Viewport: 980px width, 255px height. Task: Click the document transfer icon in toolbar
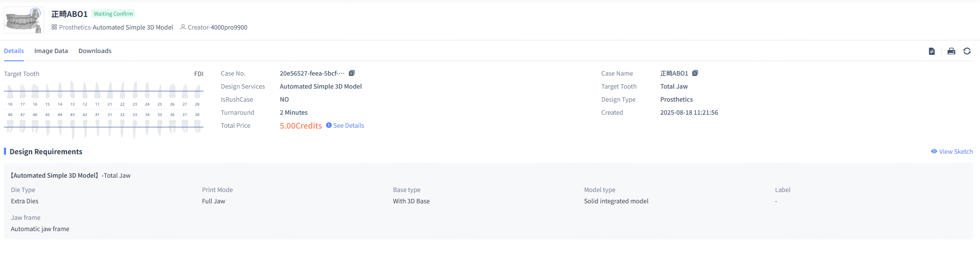[x=932, y=51]
